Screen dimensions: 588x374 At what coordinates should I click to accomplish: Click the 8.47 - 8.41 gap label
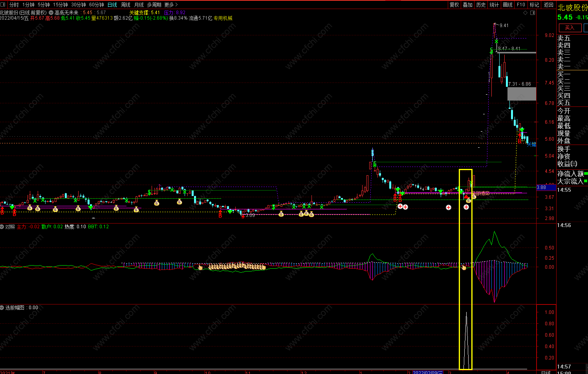[x=509, y=49]
